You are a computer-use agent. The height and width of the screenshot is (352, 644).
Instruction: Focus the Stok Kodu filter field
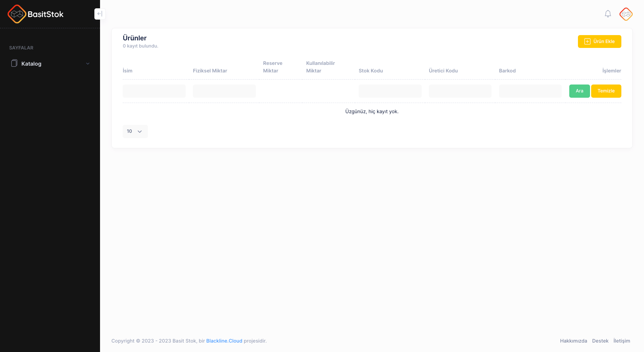[x=390, y=91]
